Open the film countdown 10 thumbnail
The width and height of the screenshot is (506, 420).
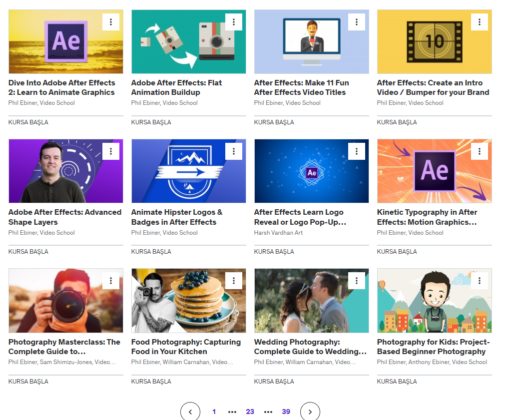[435, 41]
